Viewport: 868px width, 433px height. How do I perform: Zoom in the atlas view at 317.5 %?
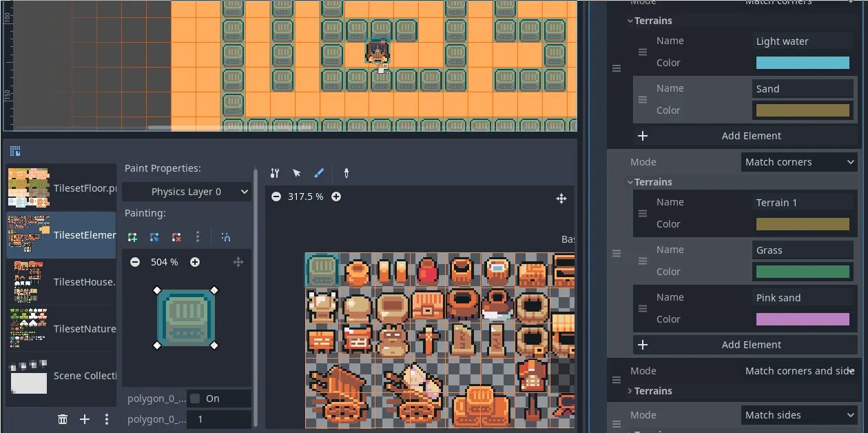point(336,197)
